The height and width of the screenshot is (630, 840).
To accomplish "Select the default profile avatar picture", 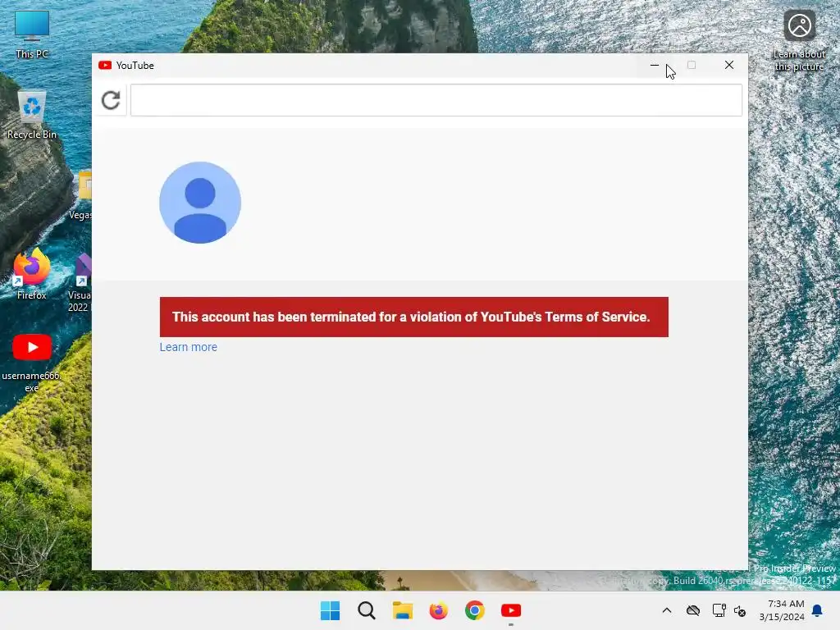I will pyautogui.click(x=200, y=203).
